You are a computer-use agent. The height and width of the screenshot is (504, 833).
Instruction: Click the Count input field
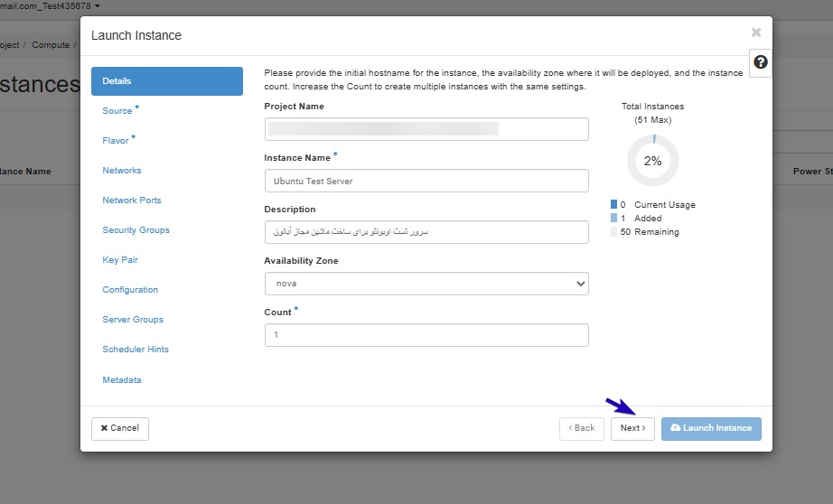coord(426,335)
